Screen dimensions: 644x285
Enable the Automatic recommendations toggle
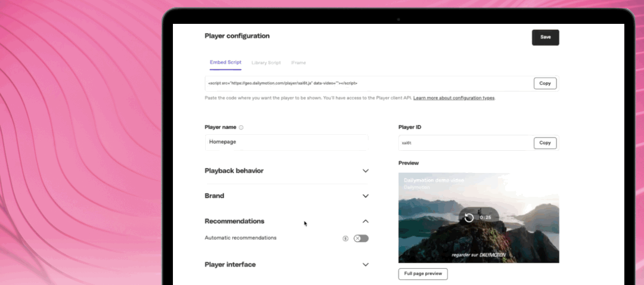click(361, 238)
